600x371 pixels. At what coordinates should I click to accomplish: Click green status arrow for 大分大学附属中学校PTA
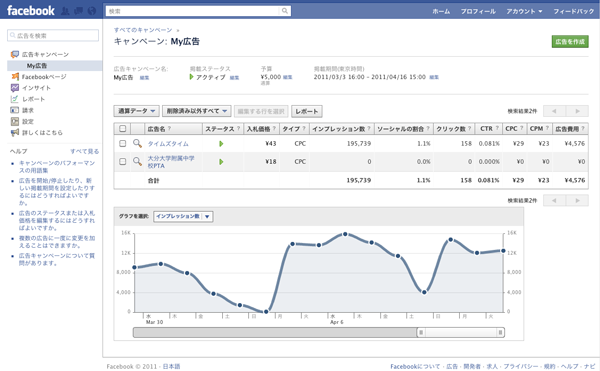click(x=221, y=162)
